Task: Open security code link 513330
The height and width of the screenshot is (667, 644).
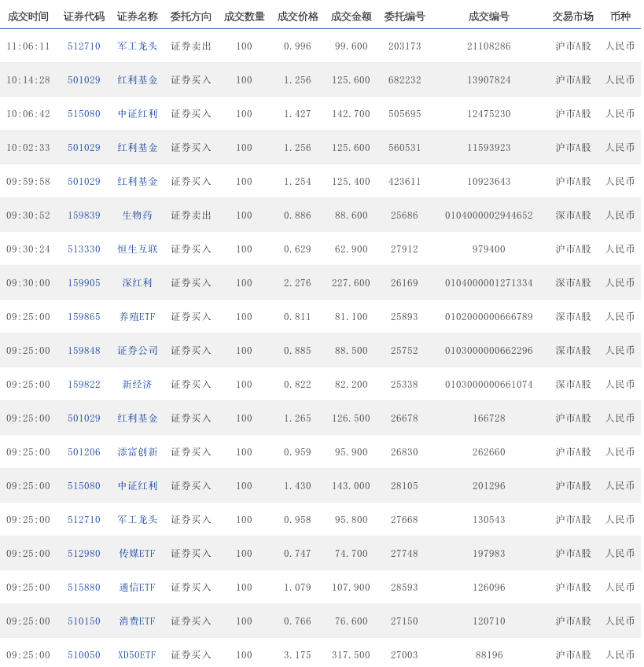Action: coord(84,249)
